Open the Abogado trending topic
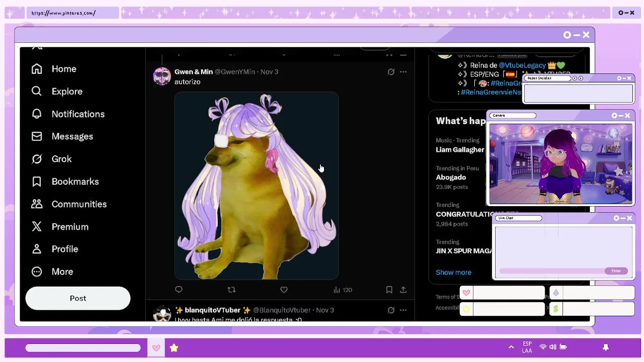Screen dimensions: 644x362 coord(451,177)
